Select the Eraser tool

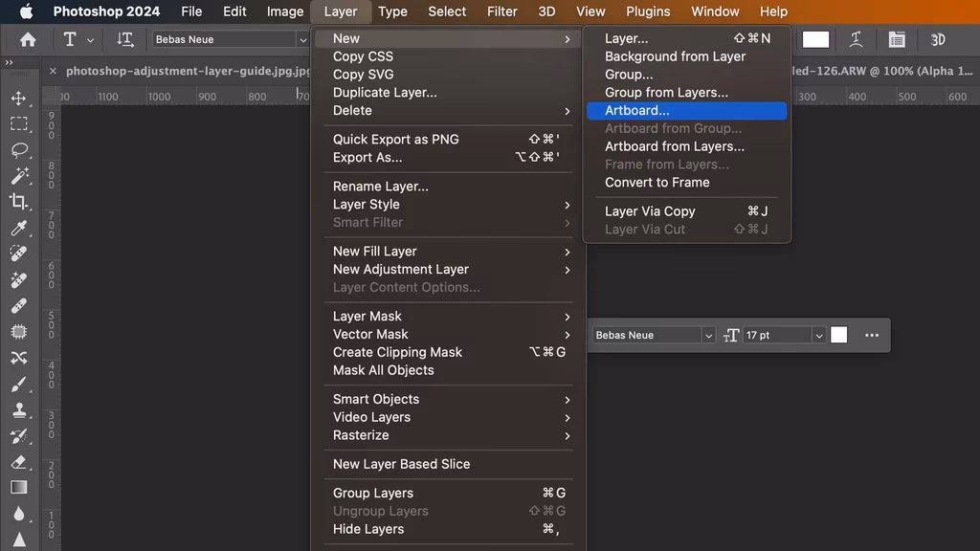21,463
